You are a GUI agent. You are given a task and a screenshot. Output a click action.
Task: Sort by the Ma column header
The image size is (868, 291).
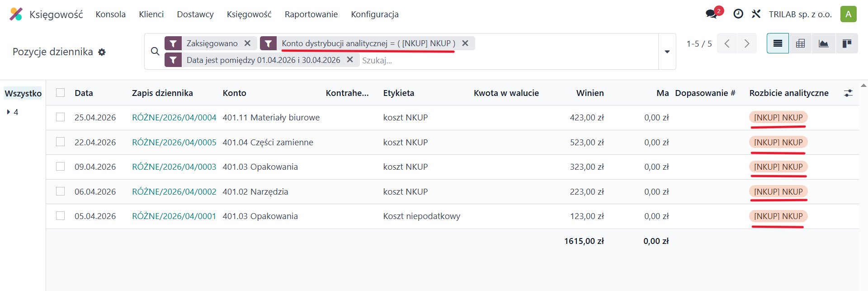pyautogui.click(x=662, y=93)
